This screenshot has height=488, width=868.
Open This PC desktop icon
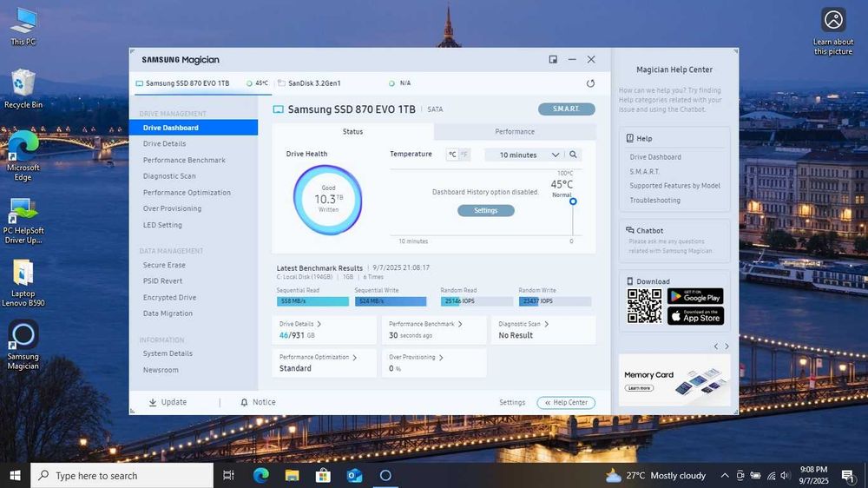click(x=23, y=26)
